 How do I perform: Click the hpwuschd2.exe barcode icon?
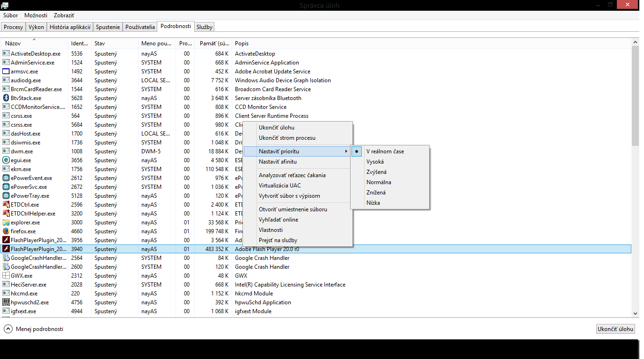click(6, 302)
